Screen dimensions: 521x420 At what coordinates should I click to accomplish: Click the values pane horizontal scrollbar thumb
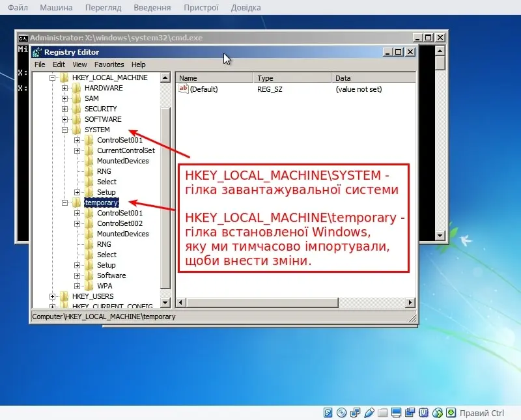point(262,302)
